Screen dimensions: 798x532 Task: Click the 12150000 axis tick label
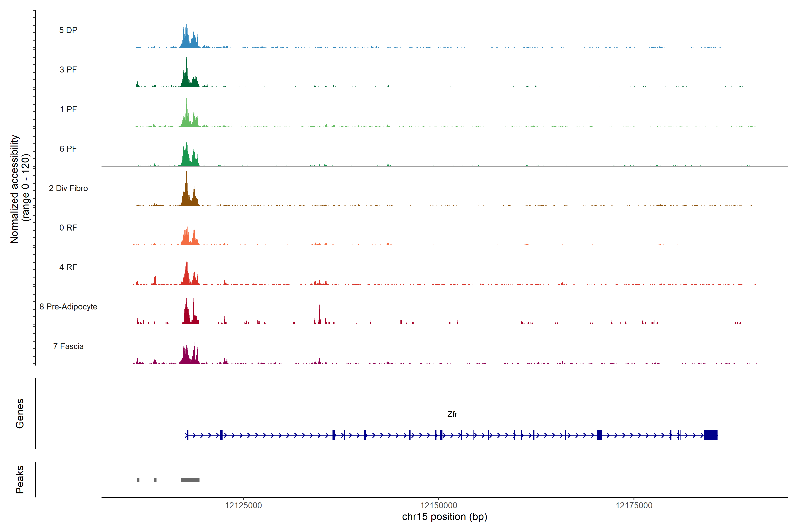click(x=439, y=506)
